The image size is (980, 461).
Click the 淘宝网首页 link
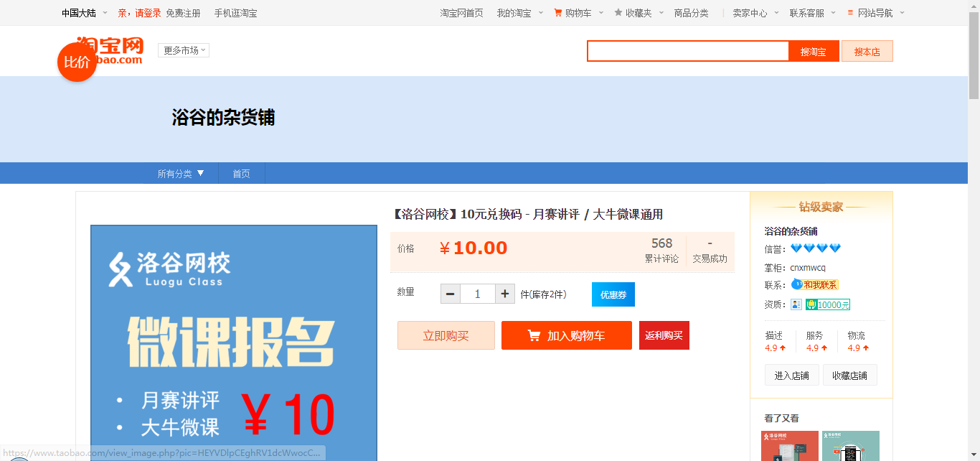tap(461, 13)
